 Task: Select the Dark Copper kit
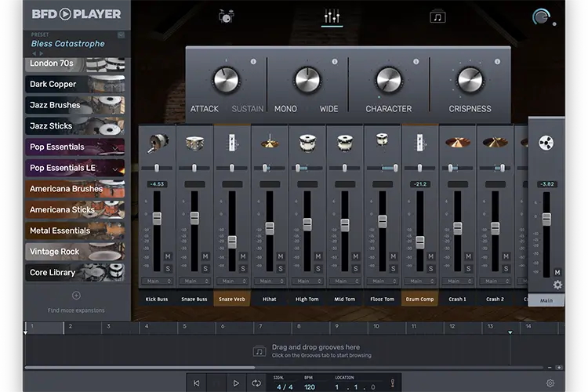[x=75, y=84]
